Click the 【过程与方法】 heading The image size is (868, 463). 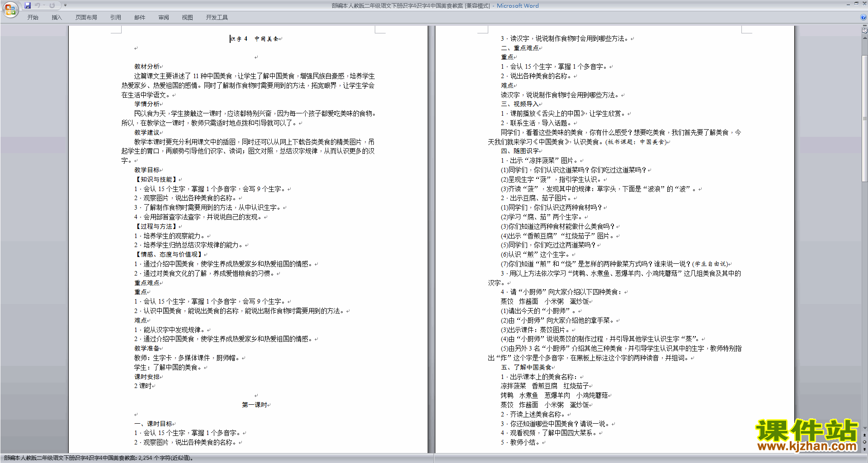point(156,227)
